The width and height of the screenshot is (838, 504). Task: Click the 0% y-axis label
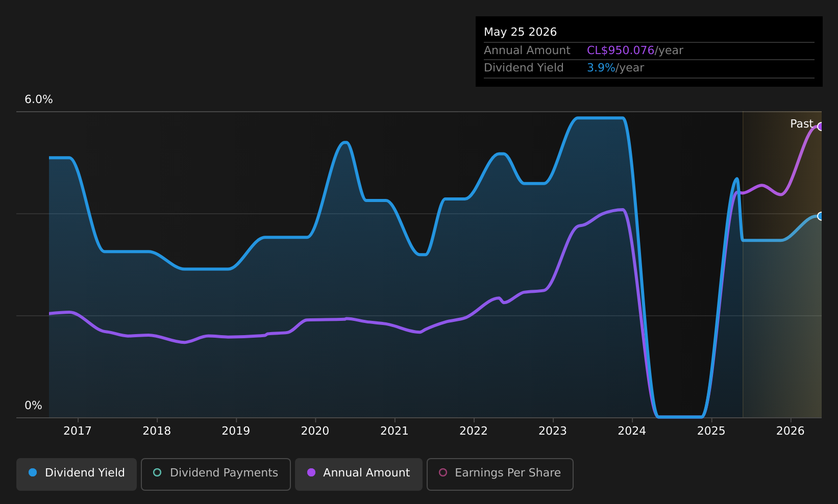click(x=33, y=406)
